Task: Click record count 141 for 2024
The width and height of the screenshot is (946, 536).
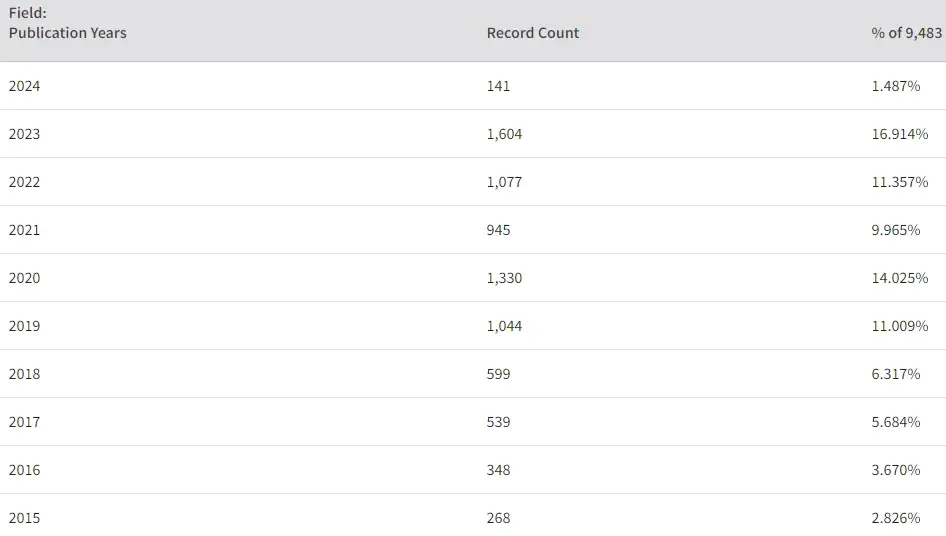Action: point(498,86)
